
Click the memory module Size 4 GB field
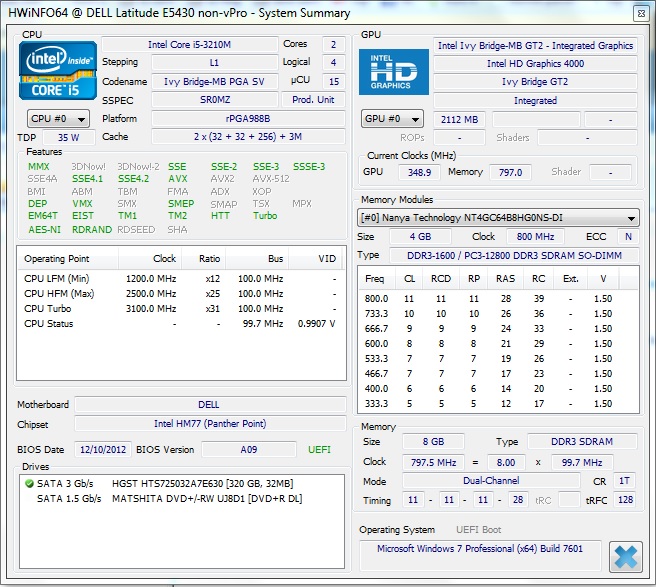coord(420,237)
